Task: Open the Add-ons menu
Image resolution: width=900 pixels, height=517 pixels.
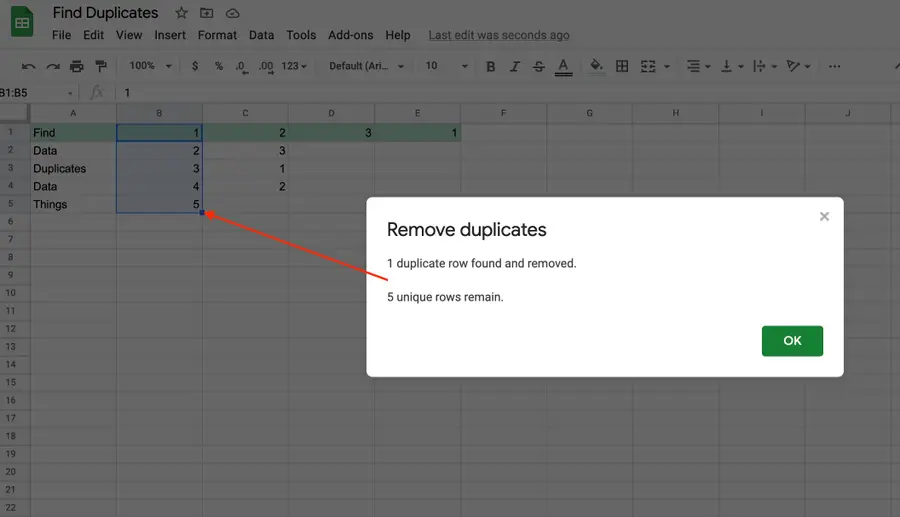Action: [x=350, y=35]
